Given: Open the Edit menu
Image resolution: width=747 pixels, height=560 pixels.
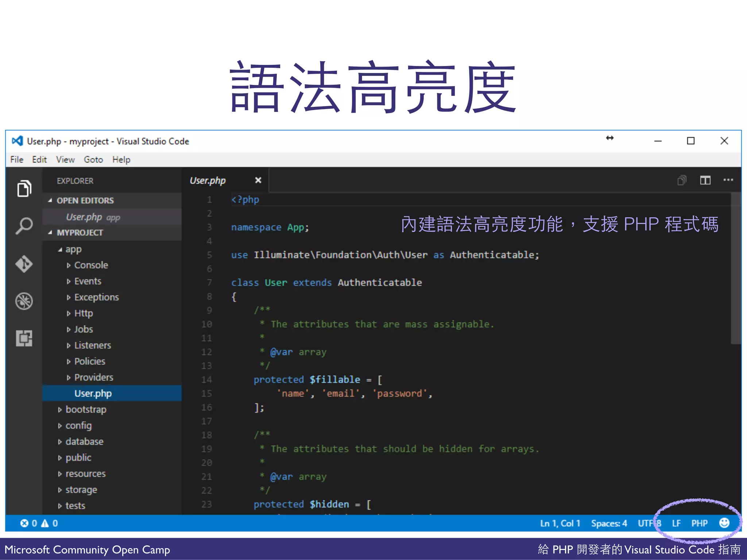Looking at the screenshot, I should click(x=39, y=160).
